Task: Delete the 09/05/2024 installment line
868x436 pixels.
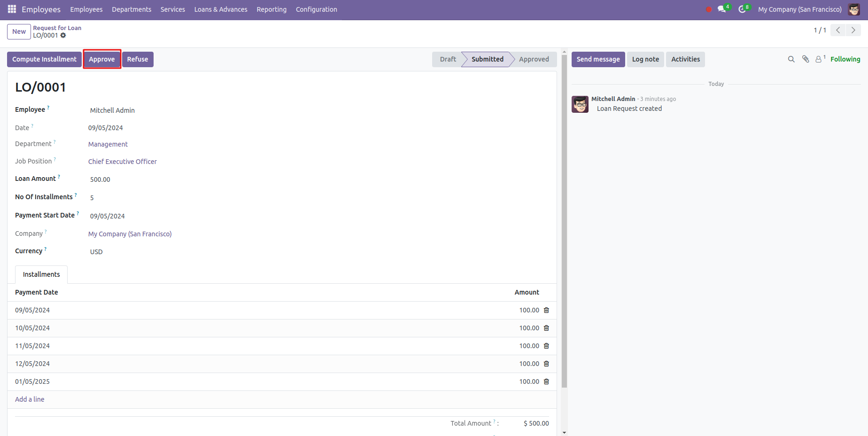Action: [546, 310]
